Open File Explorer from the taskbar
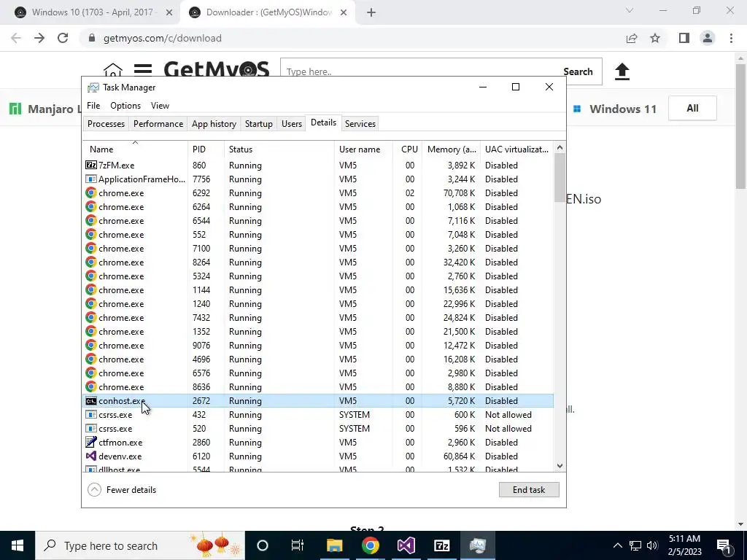747x560 pixels. 334,545
